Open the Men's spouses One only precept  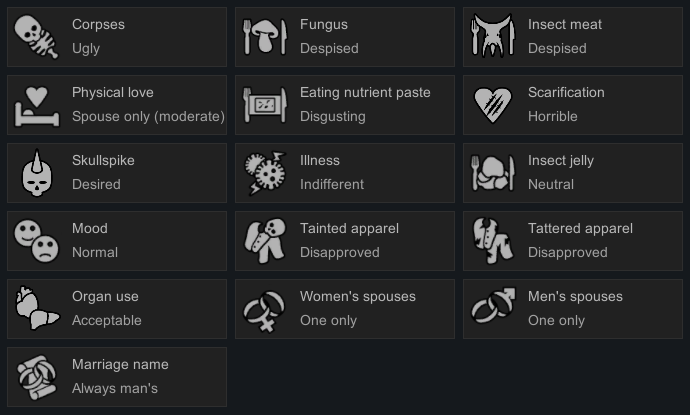click(x=573, y=309)
